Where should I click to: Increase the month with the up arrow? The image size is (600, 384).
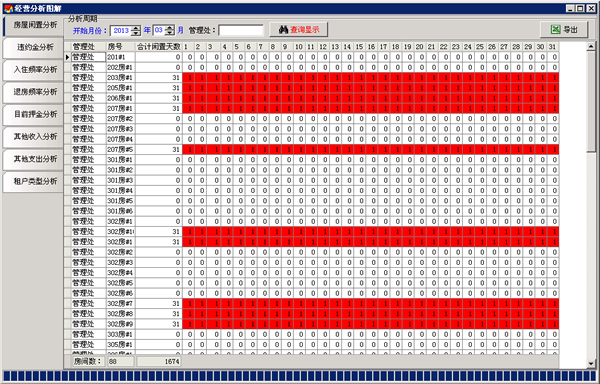point(170,28)
